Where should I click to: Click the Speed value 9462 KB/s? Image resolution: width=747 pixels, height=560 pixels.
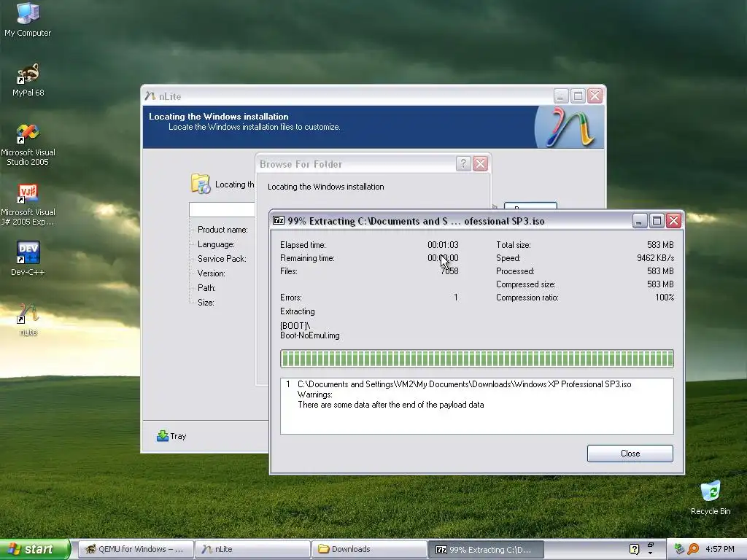pos(655,258)
